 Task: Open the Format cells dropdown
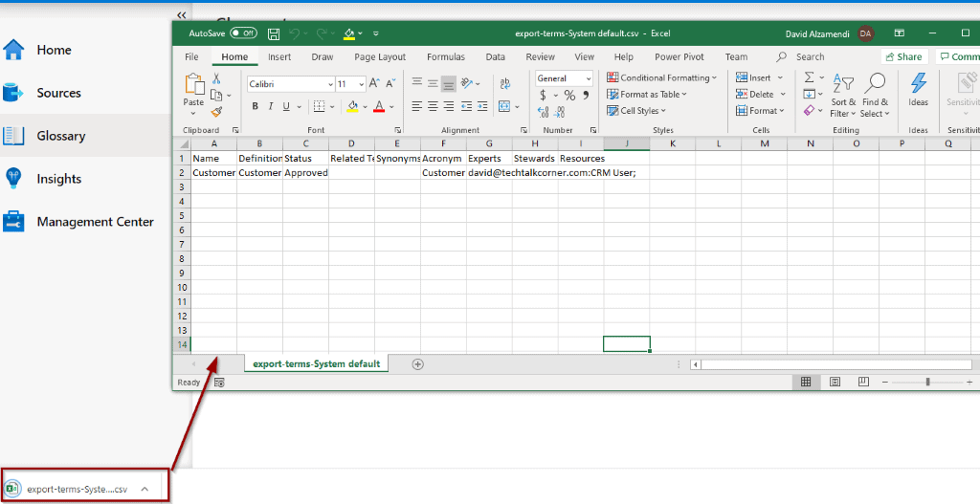pyautogui.click(x=760, y=111)
